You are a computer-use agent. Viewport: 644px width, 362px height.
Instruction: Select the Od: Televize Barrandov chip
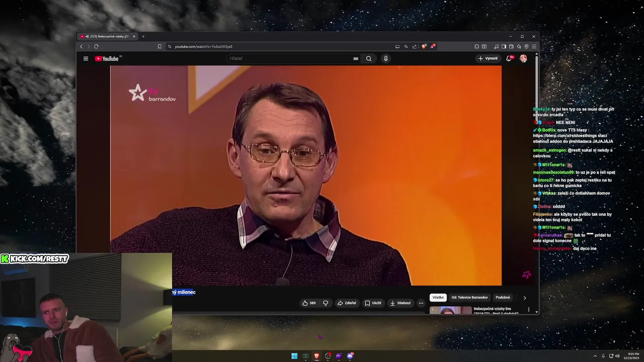[469, 297]
